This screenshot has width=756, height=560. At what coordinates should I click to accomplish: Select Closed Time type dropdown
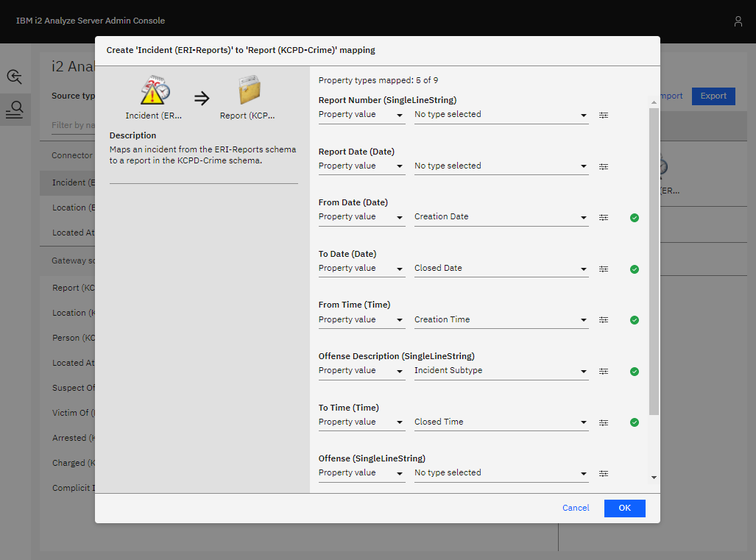[x=501, y=422]
